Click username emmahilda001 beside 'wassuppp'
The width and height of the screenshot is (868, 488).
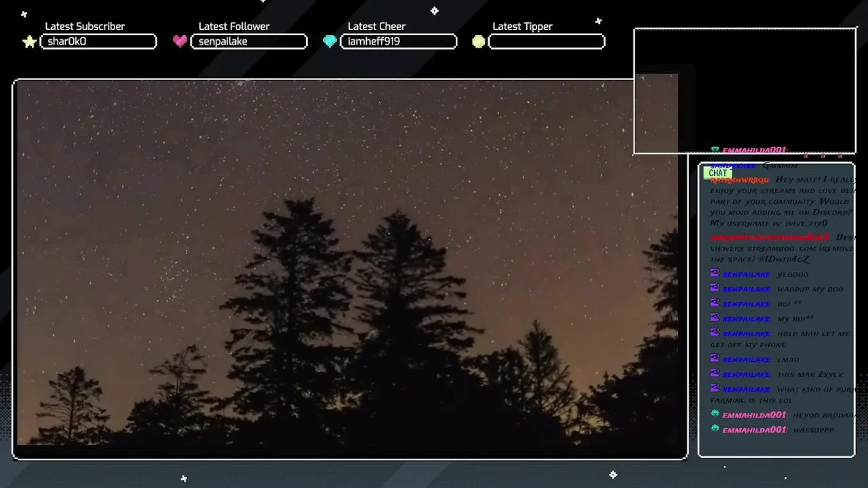(x=755, y=430)
